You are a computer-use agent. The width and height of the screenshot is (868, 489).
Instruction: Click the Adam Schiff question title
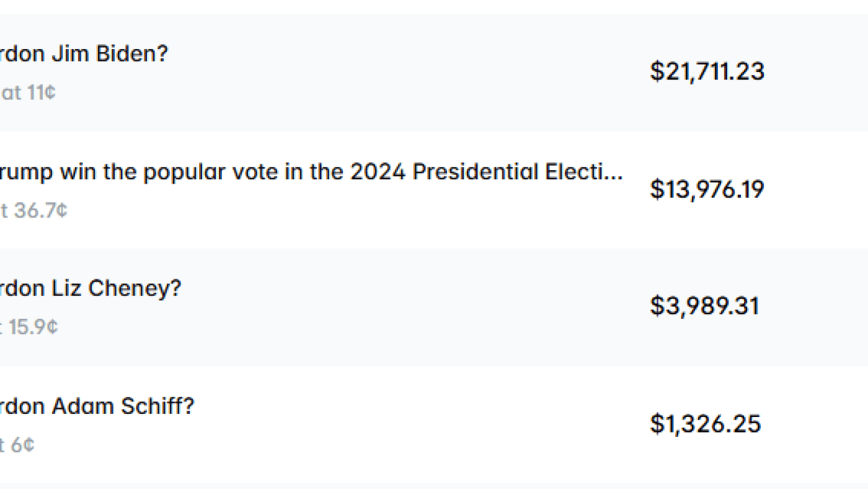97,406
